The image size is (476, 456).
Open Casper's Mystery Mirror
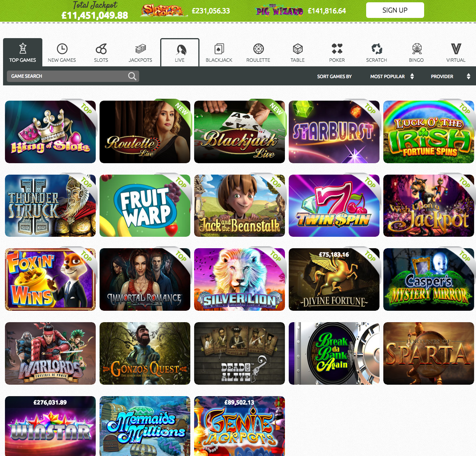[429, 279]
